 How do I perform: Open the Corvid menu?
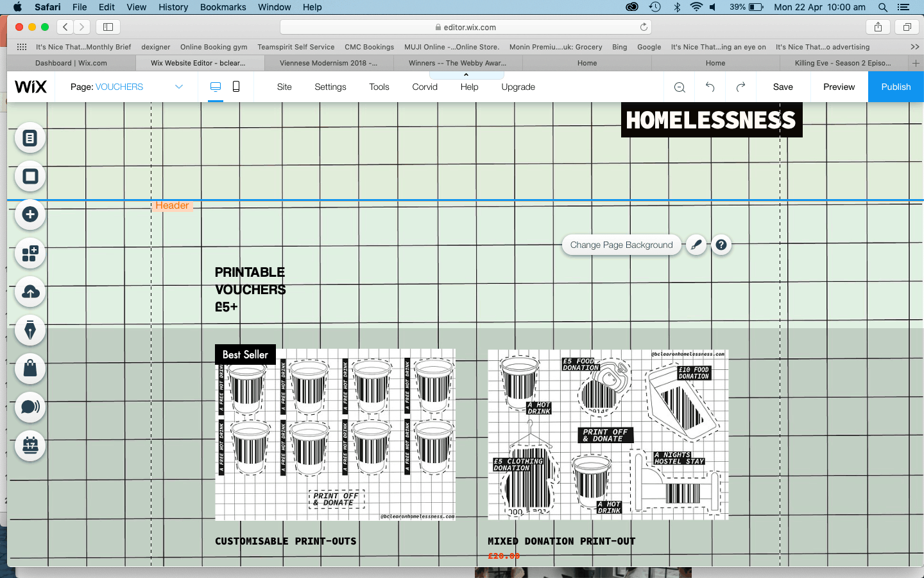pos(425,87)
